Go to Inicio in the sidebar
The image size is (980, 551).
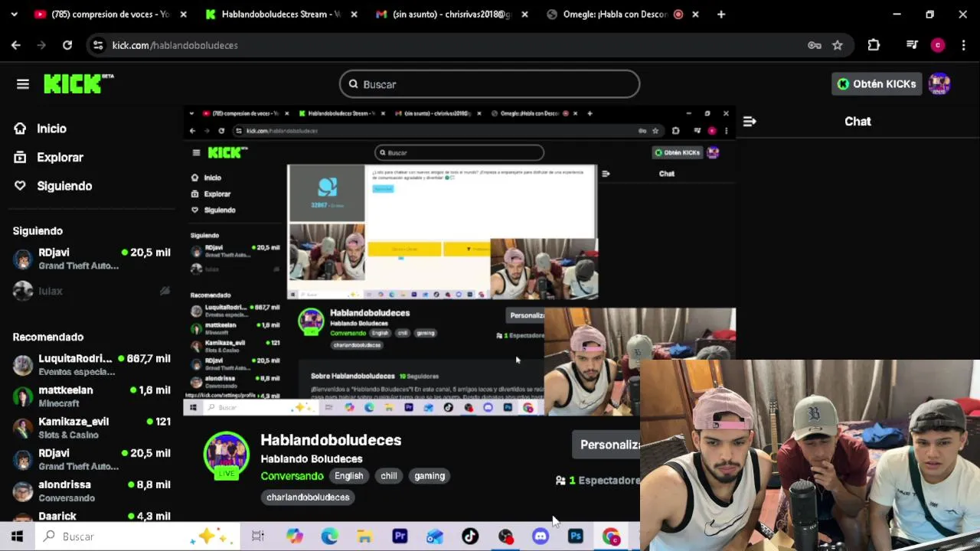point(40,129)
